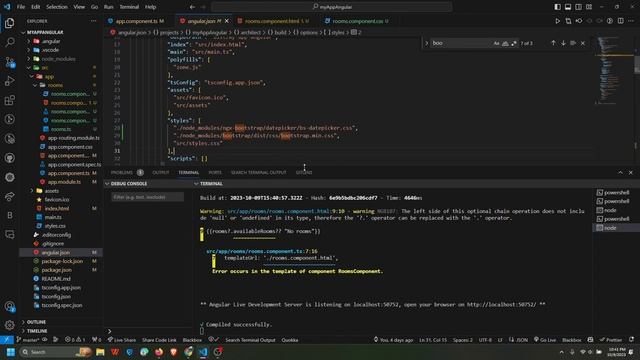640x360 pixels.
Task: Close the angular.json tab
Action: (227, 21)
